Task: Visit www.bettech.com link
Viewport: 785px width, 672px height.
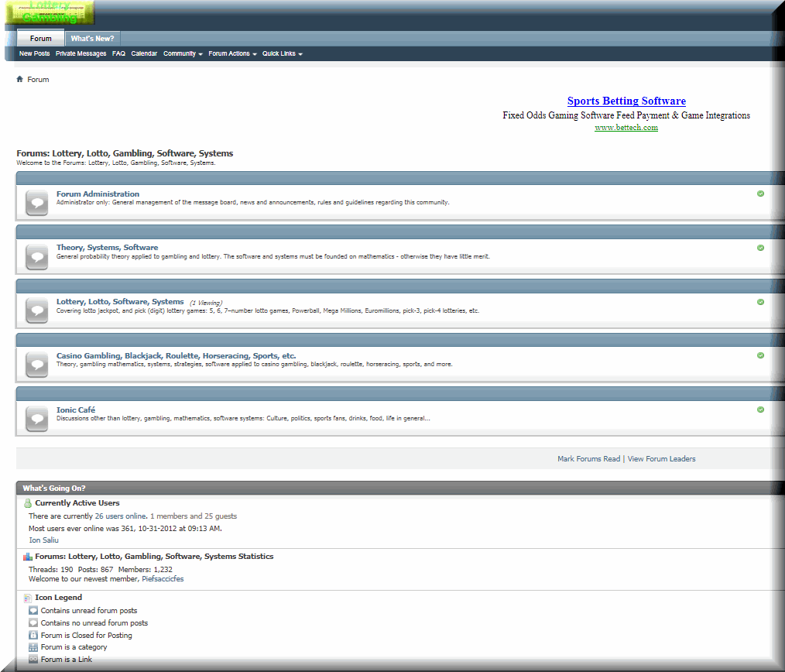Action: coord(626,128)
